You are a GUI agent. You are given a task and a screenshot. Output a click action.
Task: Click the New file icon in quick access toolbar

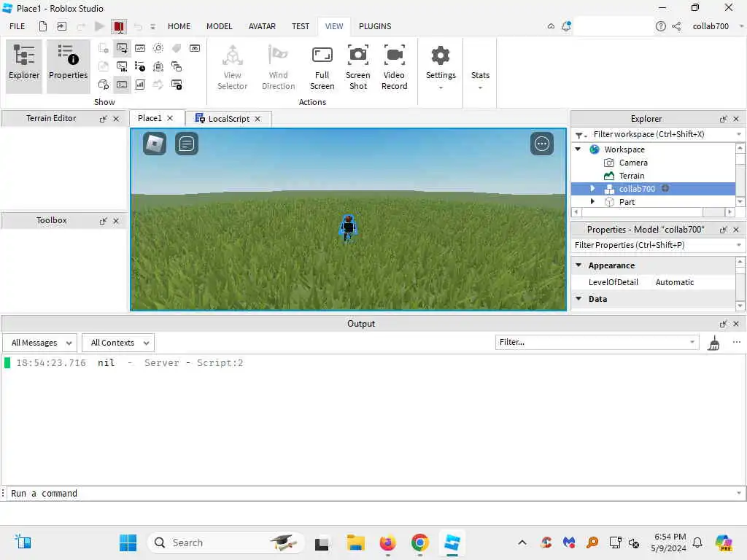point(43,26)
